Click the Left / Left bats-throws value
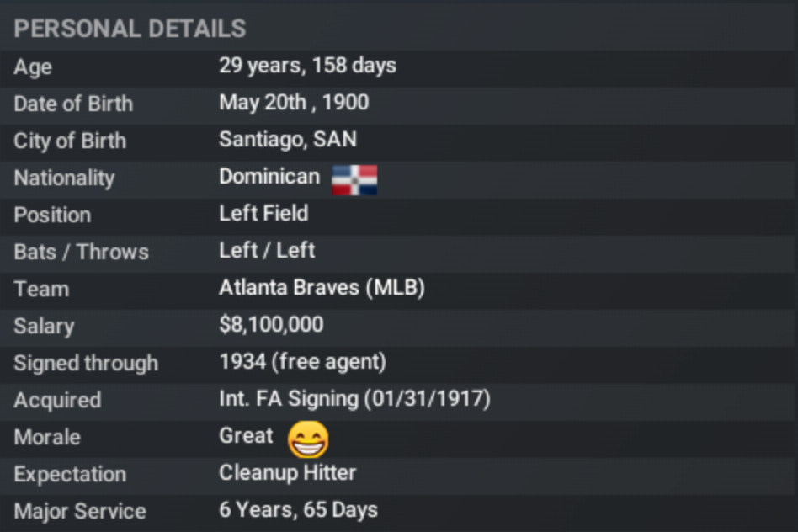798x532 pixels. [x=267, y=251]
